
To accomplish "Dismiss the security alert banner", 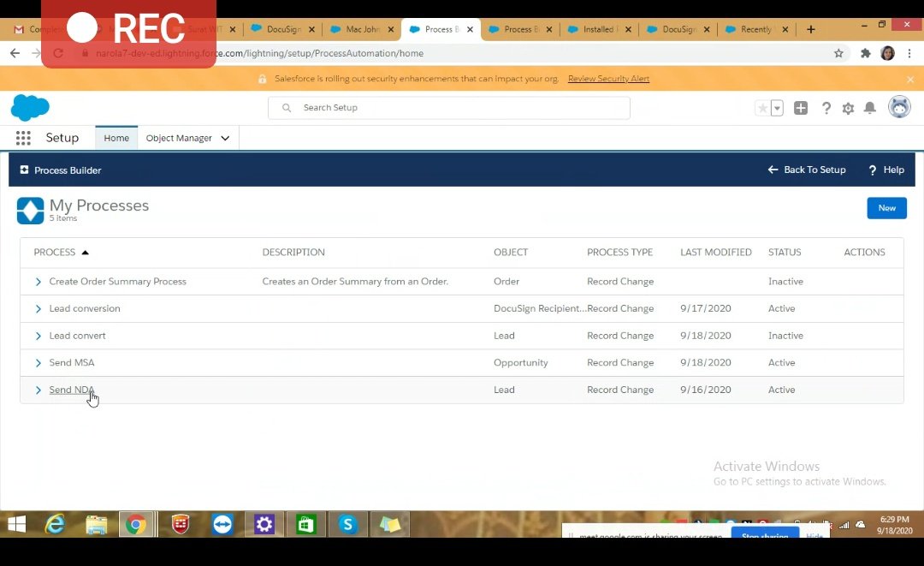I will point(910,79).
